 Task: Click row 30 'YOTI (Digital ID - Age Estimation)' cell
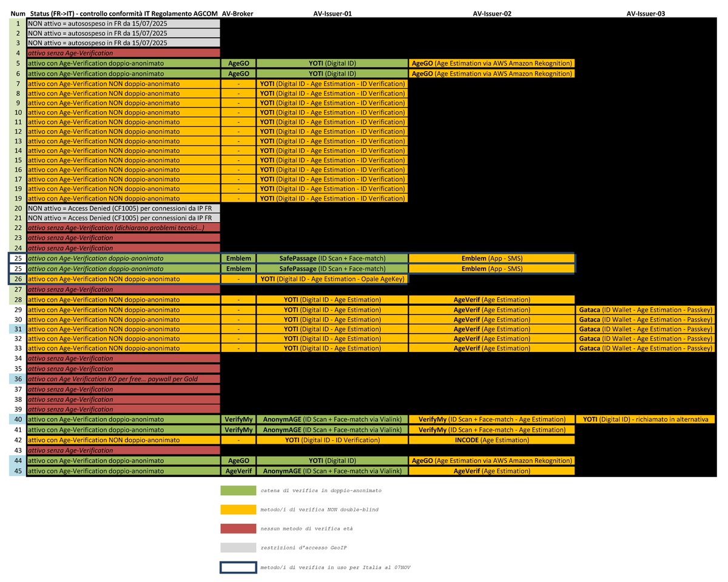click(x=332, y=320)
